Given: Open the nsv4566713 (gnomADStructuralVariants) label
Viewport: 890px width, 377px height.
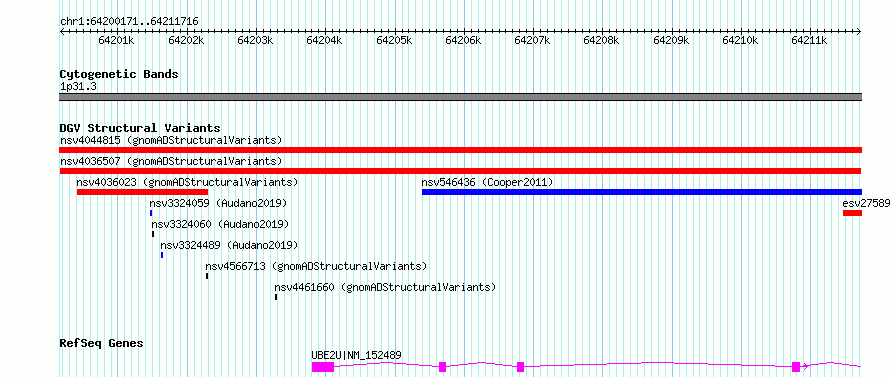Looking at the screenshot, I should (x=316, y=266).
